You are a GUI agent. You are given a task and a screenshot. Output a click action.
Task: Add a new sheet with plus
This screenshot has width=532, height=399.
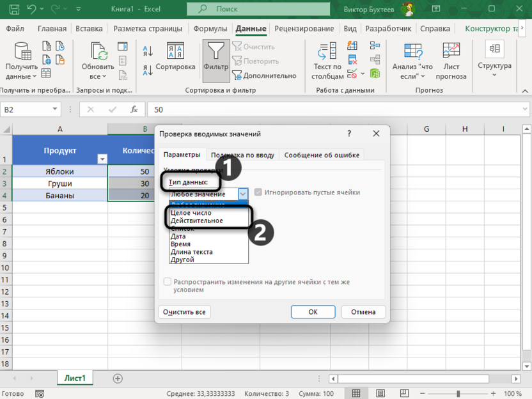click(118, 379)
